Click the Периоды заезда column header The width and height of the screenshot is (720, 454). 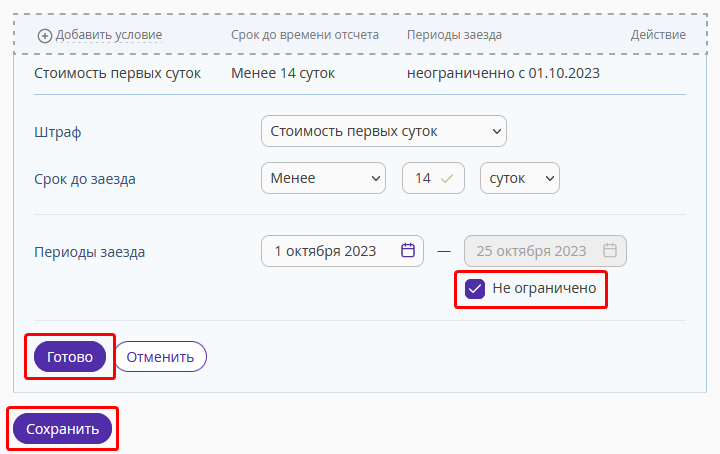454,35
